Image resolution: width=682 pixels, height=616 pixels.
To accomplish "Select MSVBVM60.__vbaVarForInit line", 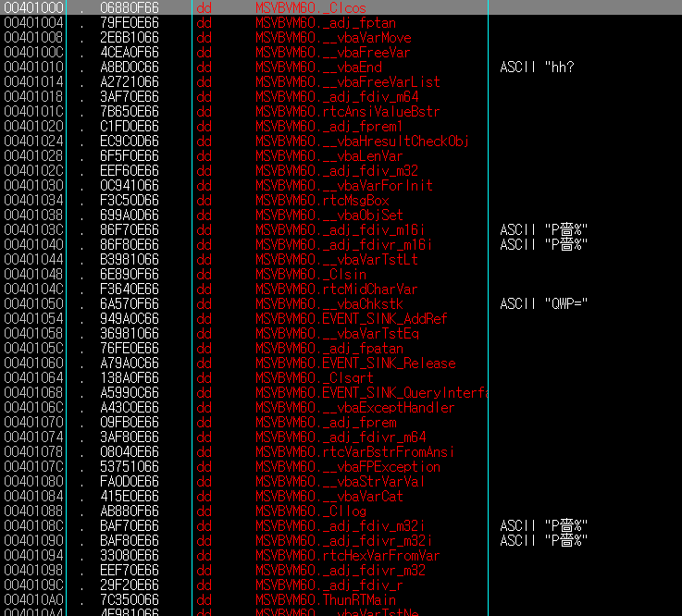I will pos(344,185).
